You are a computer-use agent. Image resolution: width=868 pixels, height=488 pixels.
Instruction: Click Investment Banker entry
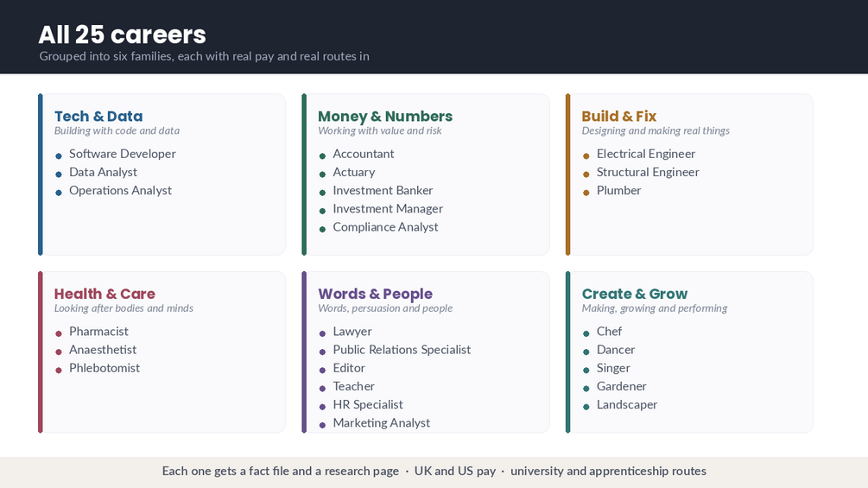(x=383, y=190)
